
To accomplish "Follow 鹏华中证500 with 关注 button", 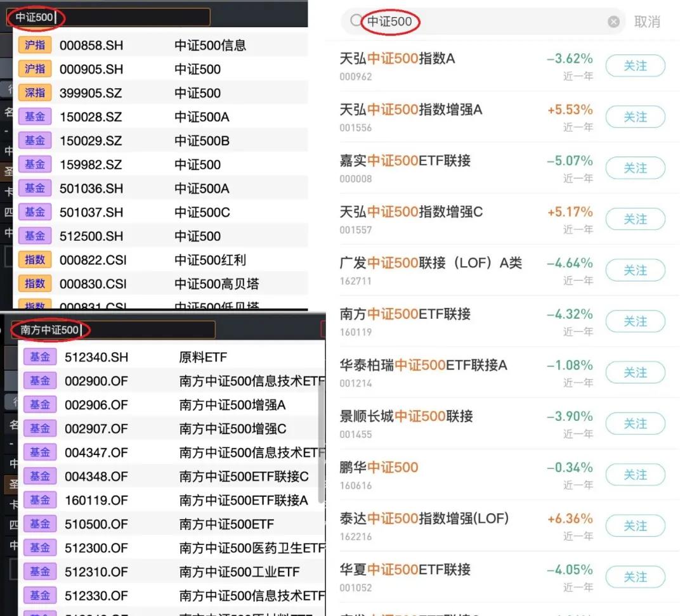I will point(635,475).
